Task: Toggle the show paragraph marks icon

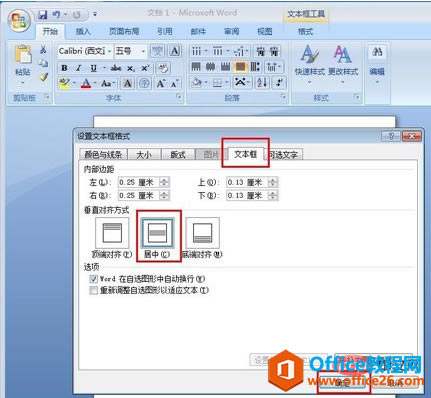Action: pos(280,82)
